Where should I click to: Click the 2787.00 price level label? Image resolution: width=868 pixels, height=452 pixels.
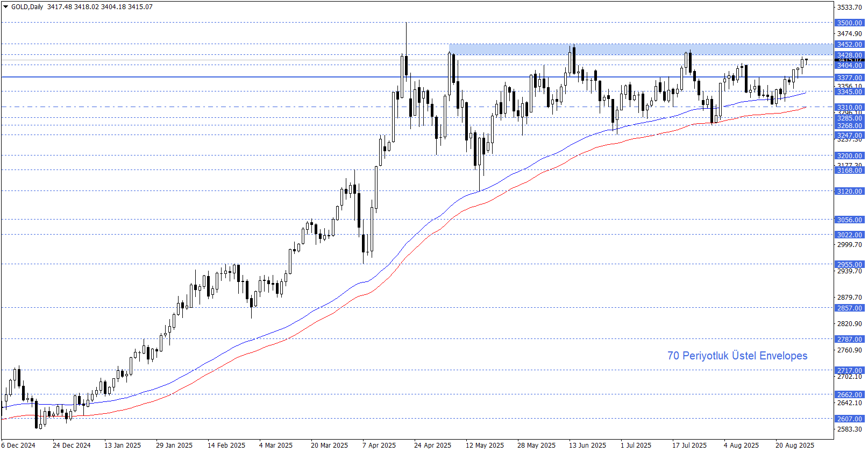[850, 339]
